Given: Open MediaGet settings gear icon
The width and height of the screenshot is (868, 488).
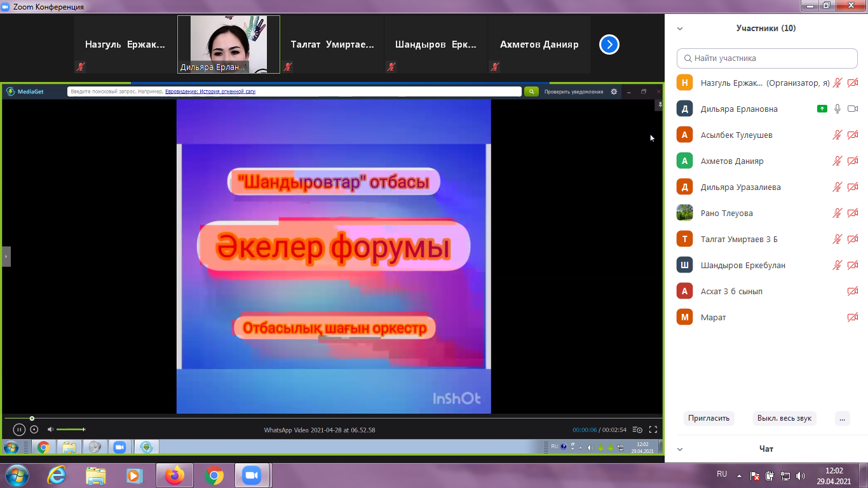Looking at the screenshot, I should (x=614, y=91).
